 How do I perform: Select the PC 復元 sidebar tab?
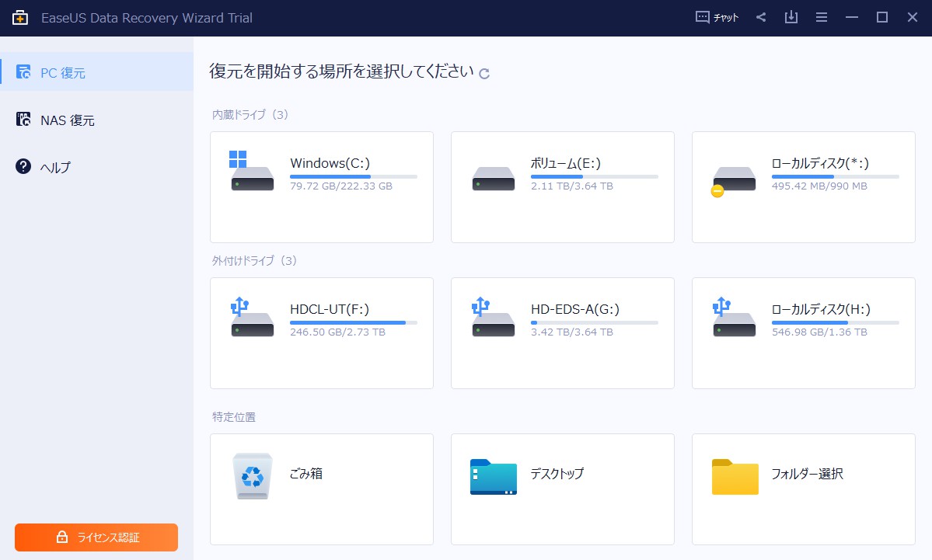pos(97,72)
